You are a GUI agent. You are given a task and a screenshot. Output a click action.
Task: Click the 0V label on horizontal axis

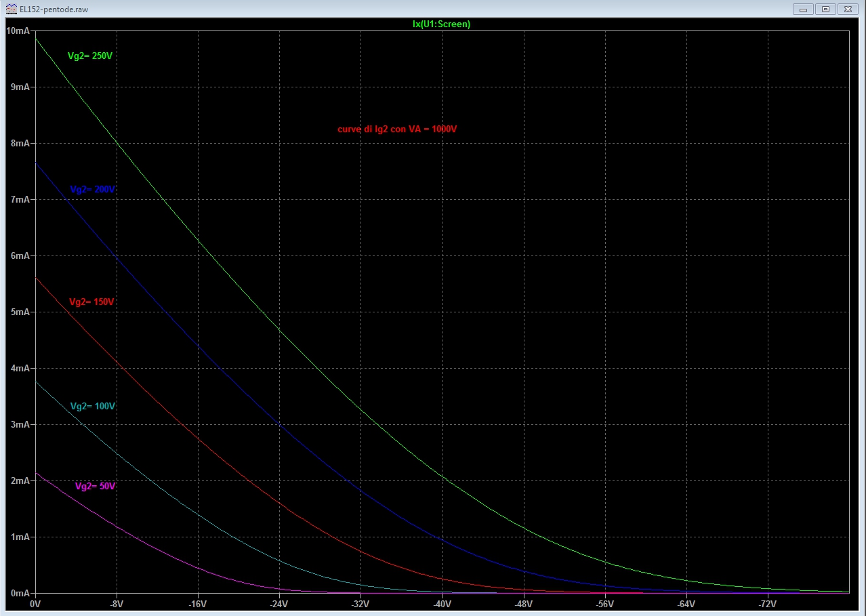35,603
